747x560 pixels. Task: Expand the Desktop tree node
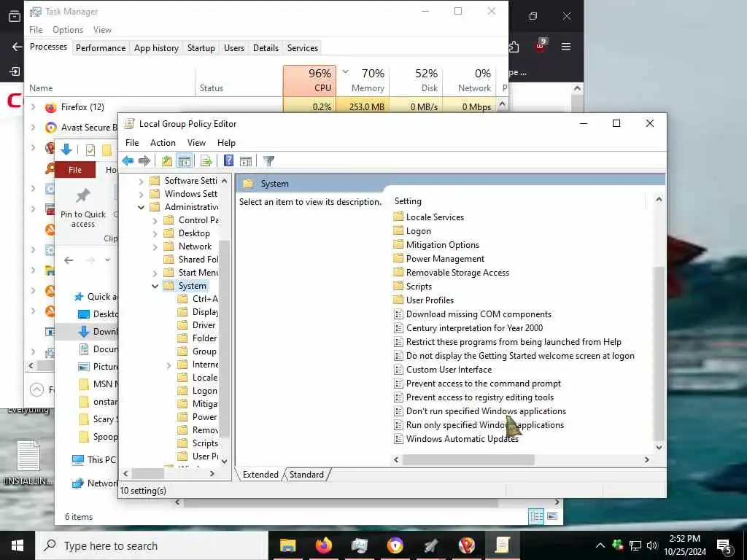155,234
